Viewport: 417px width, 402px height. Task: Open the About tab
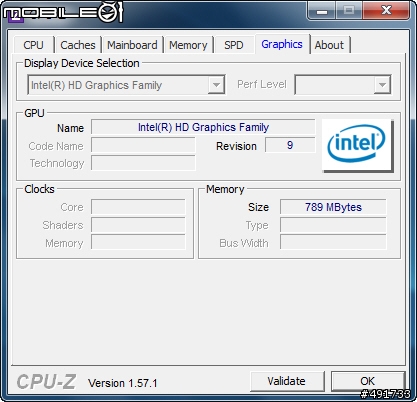[x=329, y=45]
